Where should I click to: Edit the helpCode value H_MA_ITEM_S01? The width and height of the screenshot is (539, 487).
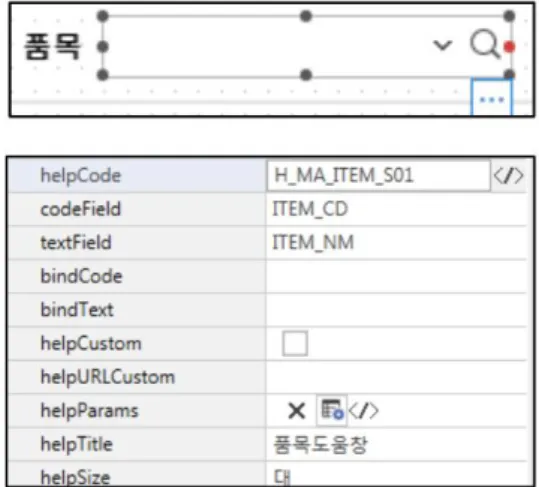tap(378, 176)
